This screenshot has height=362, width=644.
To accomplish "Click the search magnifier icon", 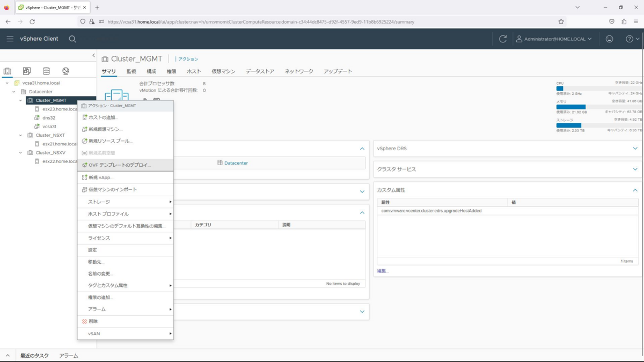I will pos(72,39).
